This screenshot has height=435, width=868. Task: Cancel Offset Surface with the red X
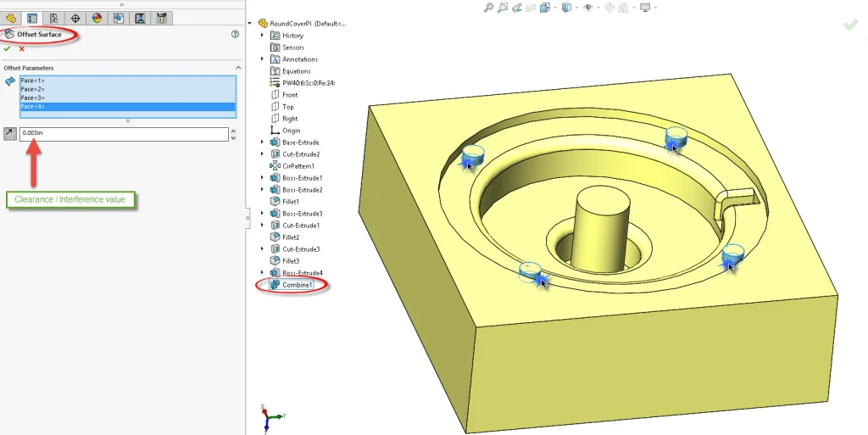tap(22, 48)
